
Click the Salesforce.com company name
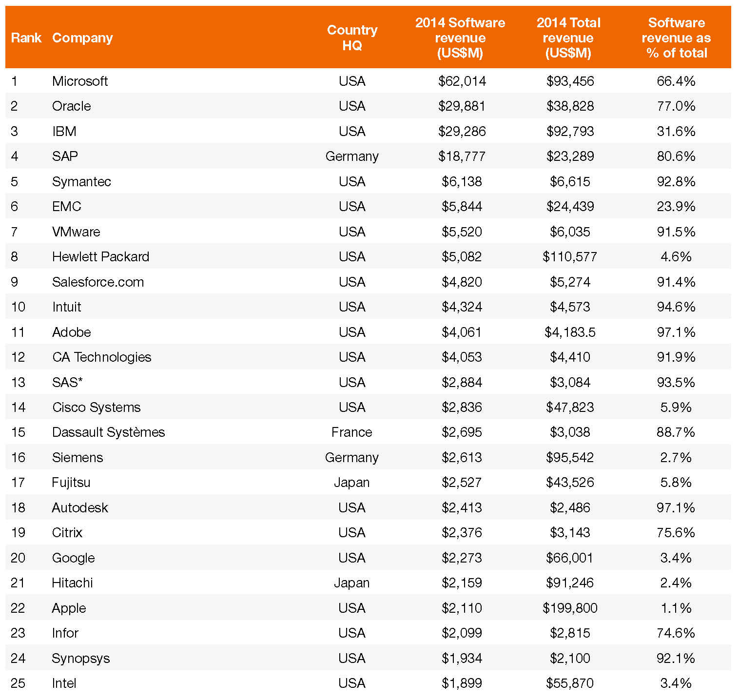[98, 282]
